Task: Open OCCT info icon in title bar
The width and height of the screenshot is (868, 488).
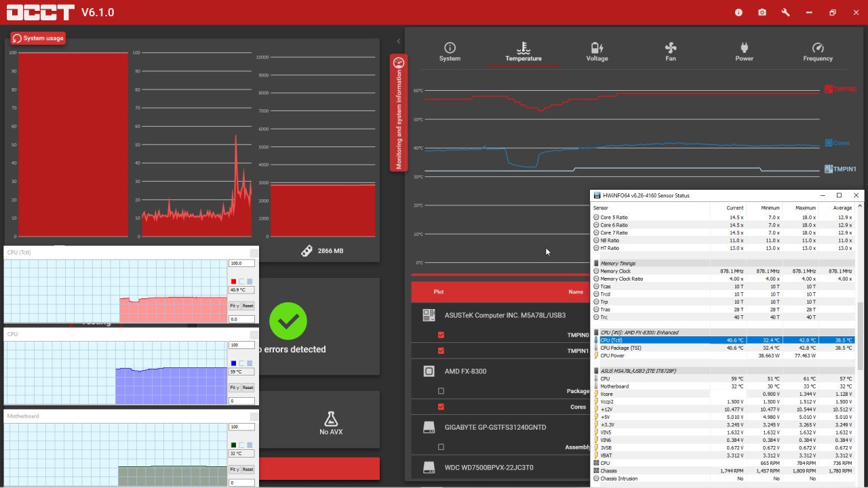Action: 738,12
